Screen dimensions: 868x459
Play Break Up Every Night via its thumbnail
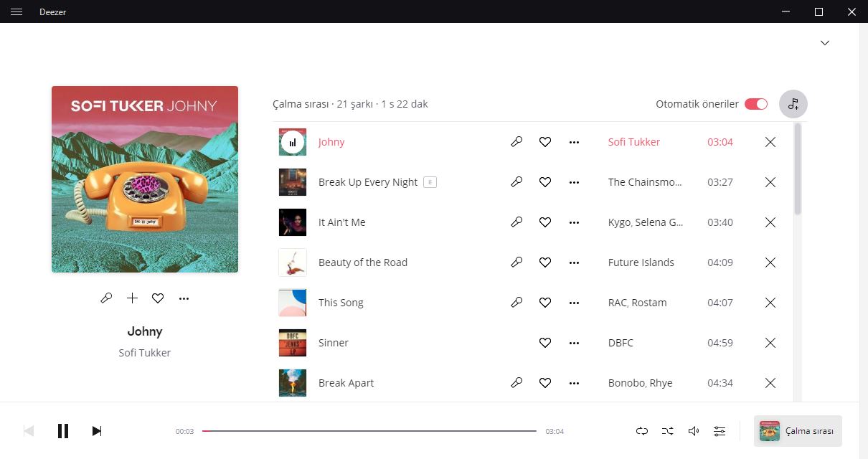[x=293, y=182]
